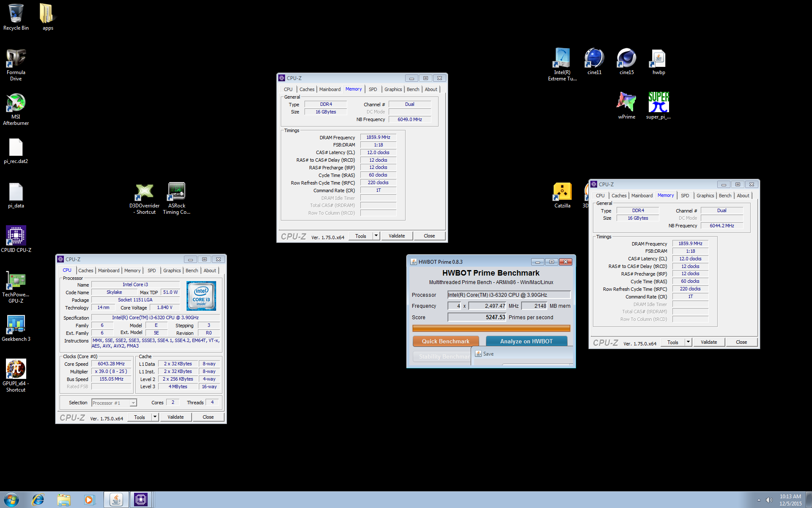Click Validate in bottom-left CPU-Z window

[176, 417]
